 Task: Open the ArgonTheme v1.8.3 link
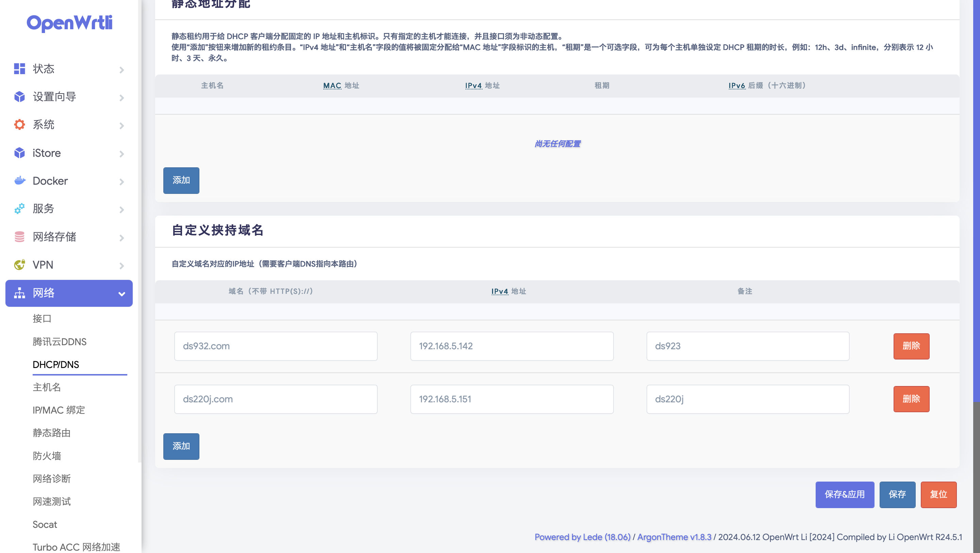674,537
